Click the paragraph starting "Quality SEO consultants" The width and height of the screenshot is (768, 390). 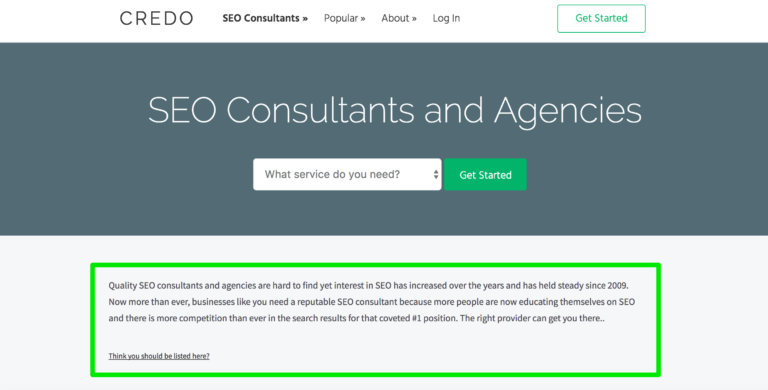(371, 302)
